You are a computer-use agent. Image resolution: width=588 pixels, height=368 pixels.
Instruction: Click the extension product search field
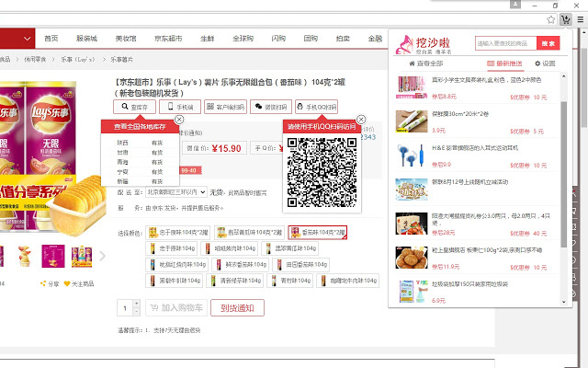click(504, 43)
